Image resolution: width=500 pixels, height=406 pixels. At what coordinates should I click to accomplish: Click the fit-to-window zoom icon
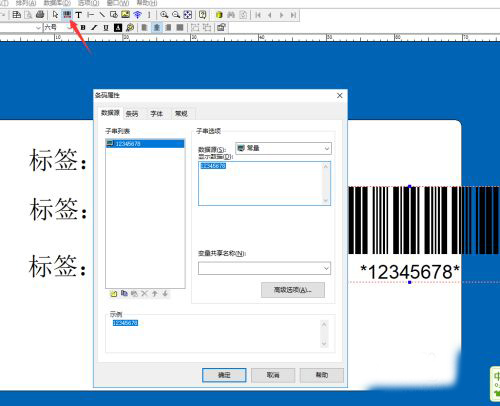(x=188, y=15)
